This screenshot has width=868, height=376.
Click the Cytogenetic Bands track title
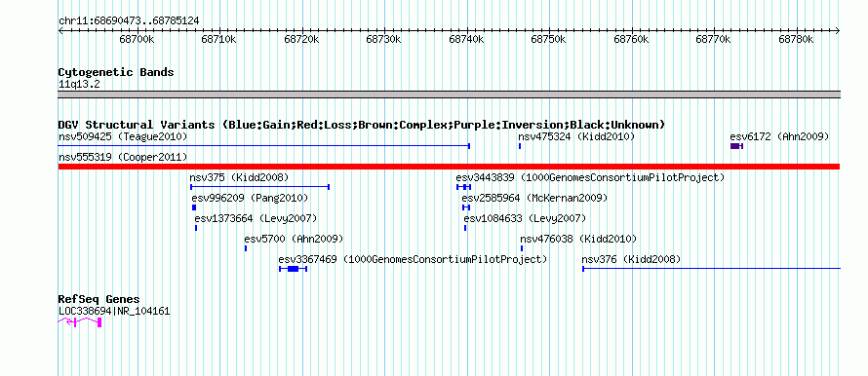point(116,72)
